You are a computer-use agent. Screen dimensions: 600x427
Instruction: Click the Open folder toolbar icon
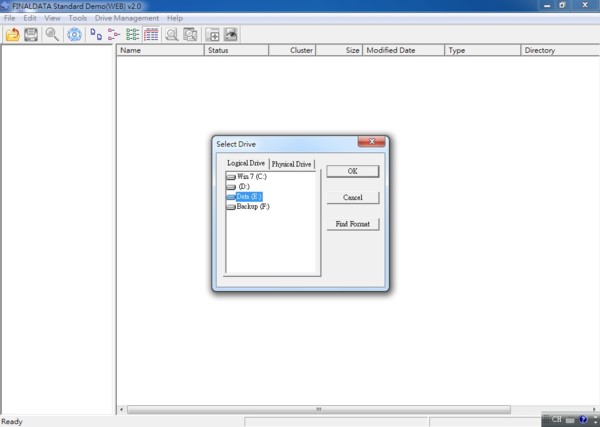point(12,35)
